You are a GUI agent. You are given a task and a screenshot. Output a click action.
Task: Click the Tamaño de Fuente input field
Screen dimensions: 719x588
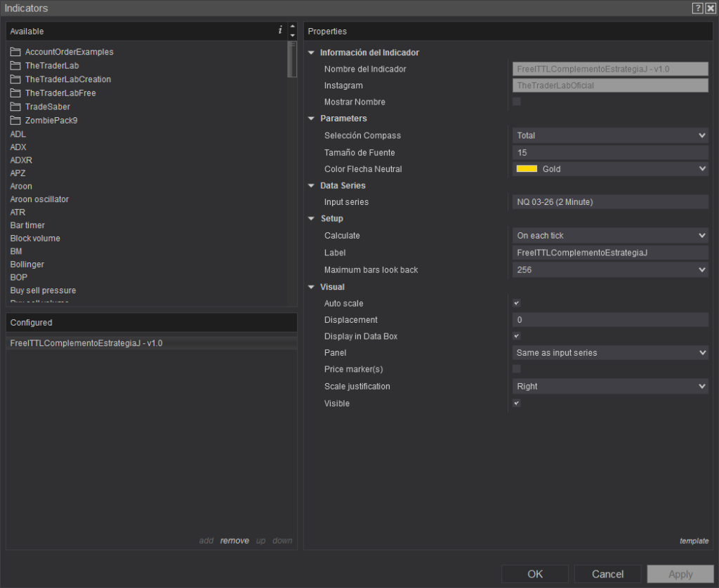pyautogui.click(x=609, y=152)
